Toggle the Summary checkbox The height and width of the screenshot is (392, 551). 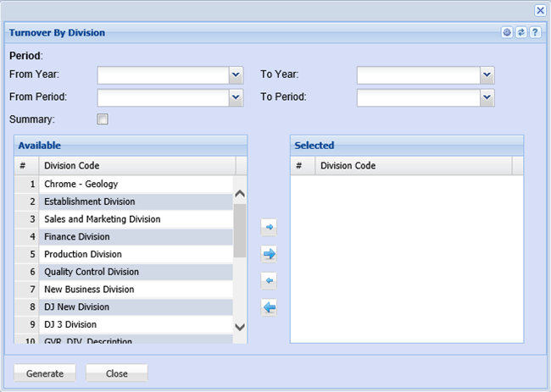tap(103, 119)
